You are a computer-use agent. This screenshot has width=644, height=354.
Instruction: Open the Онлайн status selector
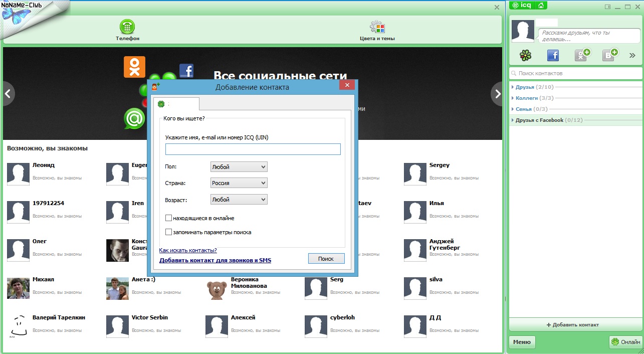(625, 342)
